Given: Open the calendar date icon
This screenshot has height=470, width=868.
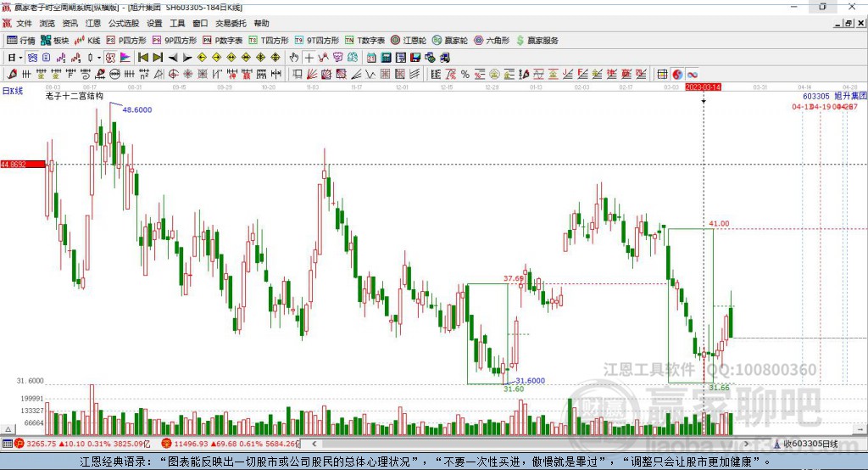Looking at the screenshot, I should (x=371, y=58).
